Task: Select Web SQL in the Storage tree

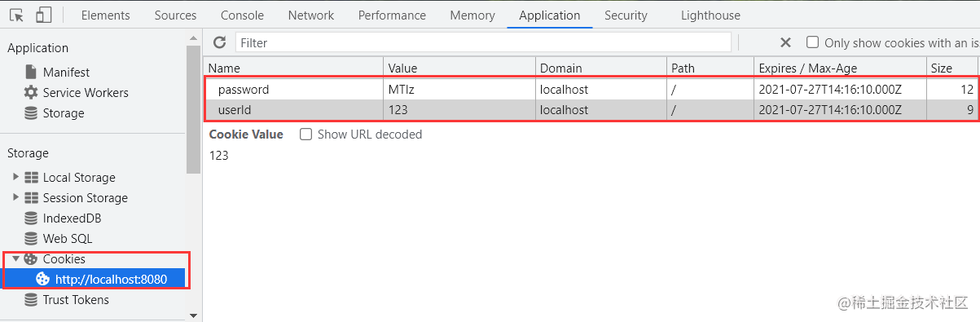Action: [x=68, y=238]
